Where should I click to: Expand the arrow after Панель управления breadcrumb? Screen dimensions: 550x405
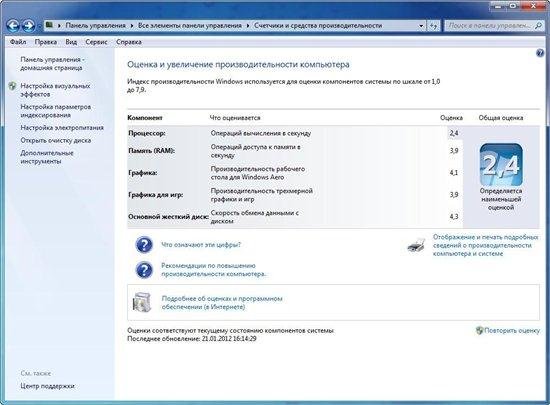point(132,26)
